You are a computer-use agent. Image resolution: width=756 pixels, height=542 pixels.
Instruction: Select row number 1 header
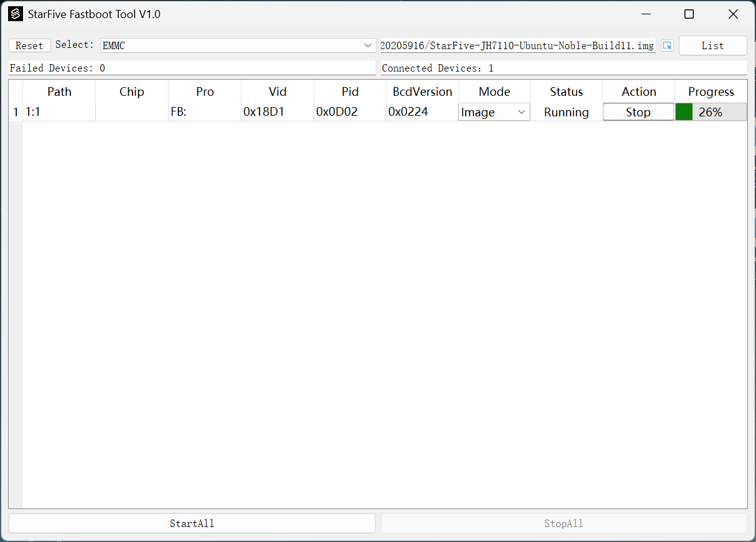16,112
